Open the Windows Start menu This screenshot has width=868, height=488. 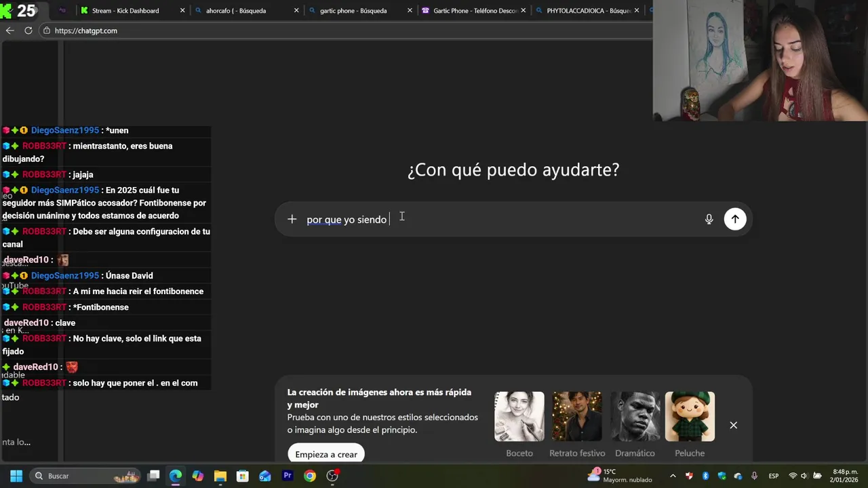[16, 476]
